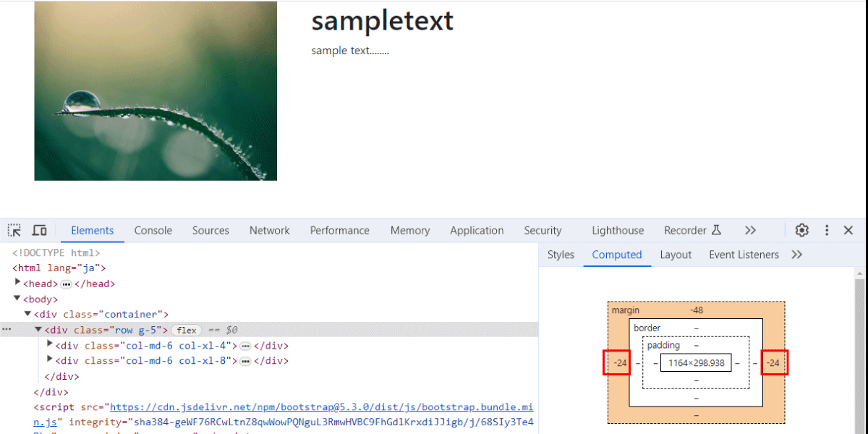
Task: Open DevTools settings gear
Action: (x=802, y=230)
